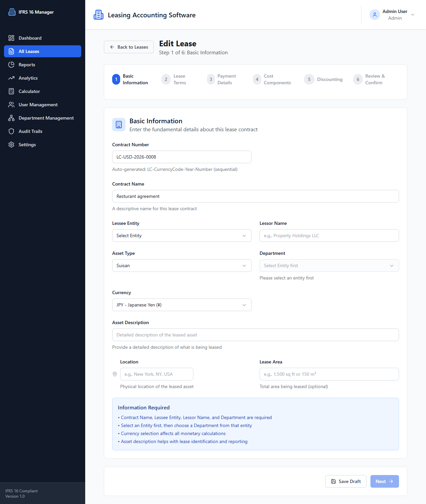Open Audit Trails in the sidebar

[x=43, y=131]
